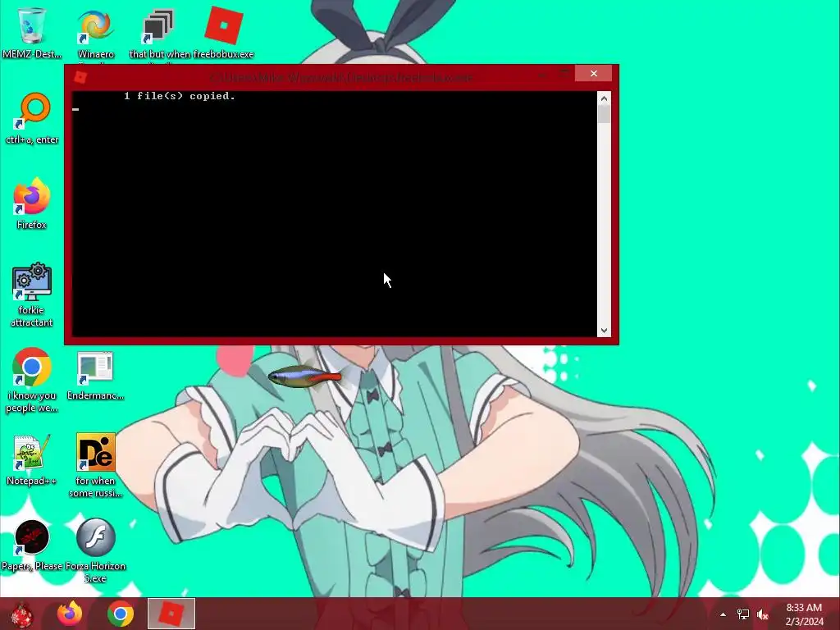Click the neon tetra fish on desktop

(304, 377)
